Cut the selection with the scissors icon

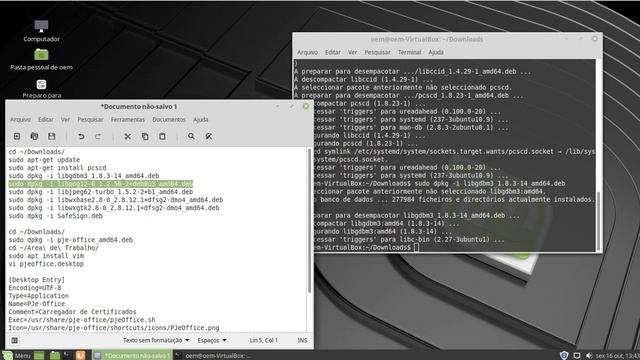128,136
